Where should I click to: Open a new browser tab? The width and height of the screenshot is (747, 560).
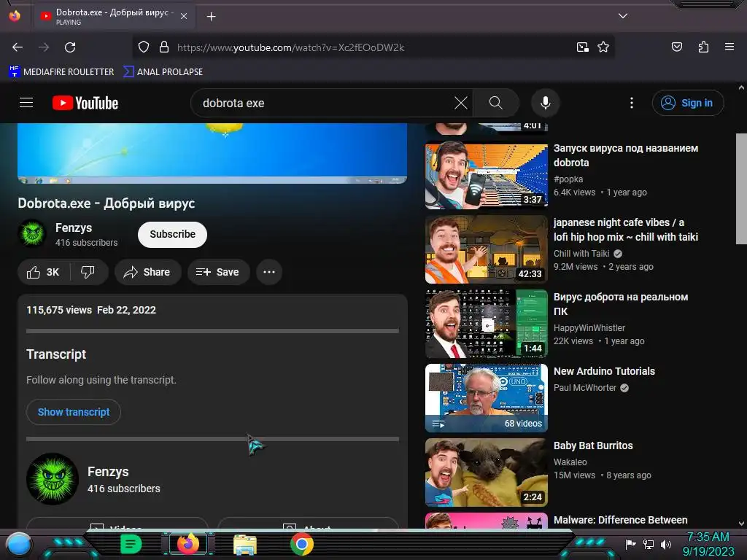click(211, 17)
